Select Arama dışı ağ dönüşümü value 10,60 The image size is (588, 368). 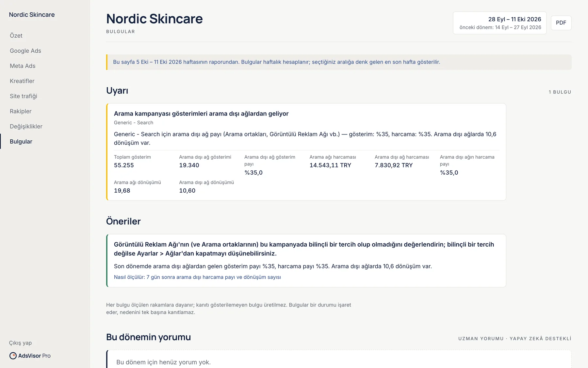click(x=187, y=190)
